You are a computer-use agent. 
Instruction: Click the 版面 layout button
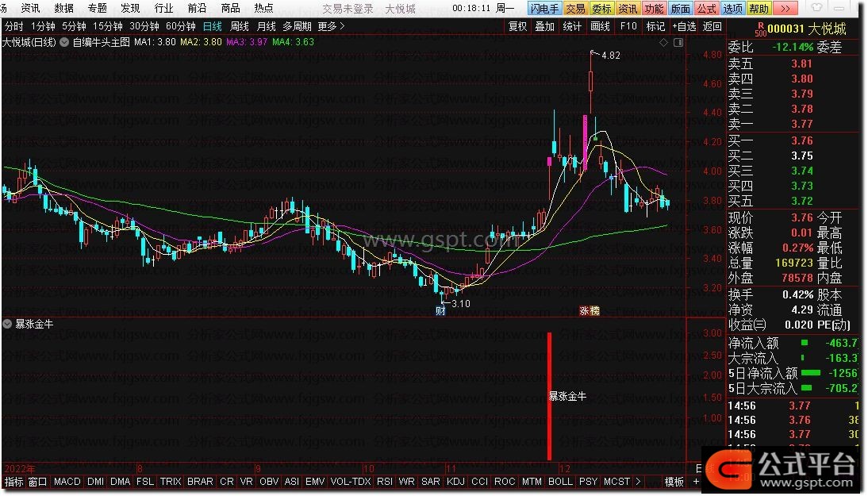[x=680, y=8]
